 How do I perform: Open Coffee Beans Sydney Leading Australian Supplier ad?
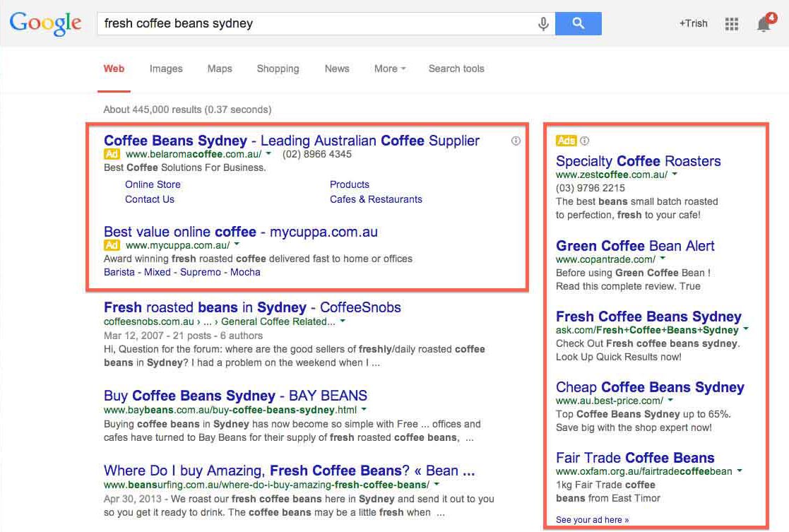tap(292, 141)
